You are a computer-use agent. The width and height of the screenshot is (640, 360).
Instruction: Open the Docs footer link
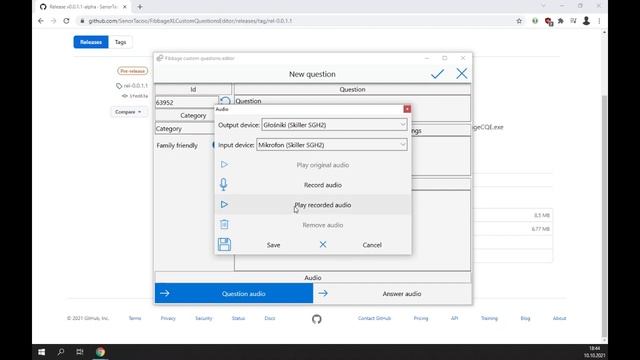click(269, 318)
